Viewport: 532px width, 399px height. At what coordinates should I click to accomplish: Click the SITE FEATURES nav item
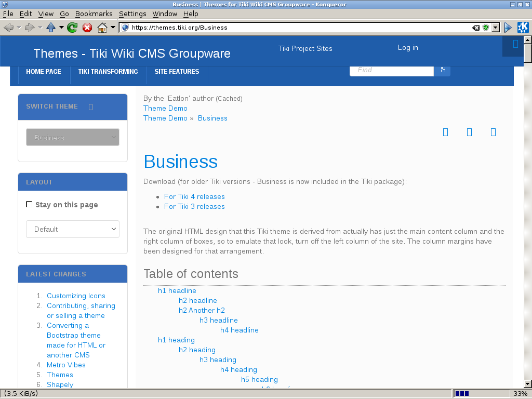(177, 72)
